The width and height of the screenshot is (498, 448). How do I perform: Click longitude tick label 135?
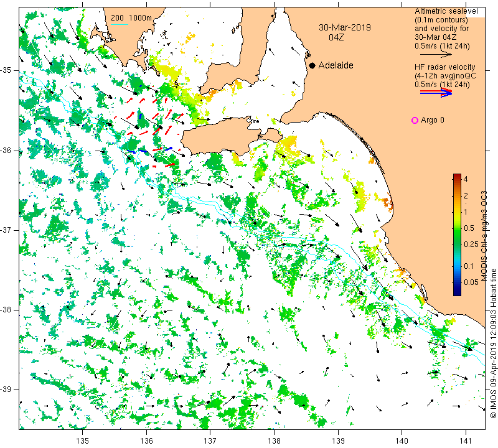[x=83, y=441]
